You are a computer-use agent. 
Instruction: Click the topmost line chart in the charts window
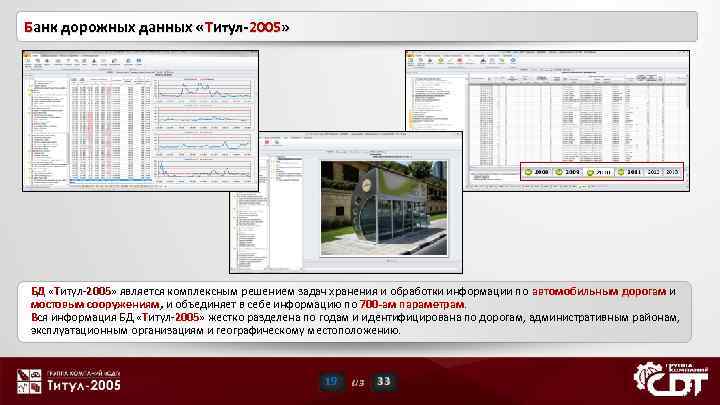(204, 90)
